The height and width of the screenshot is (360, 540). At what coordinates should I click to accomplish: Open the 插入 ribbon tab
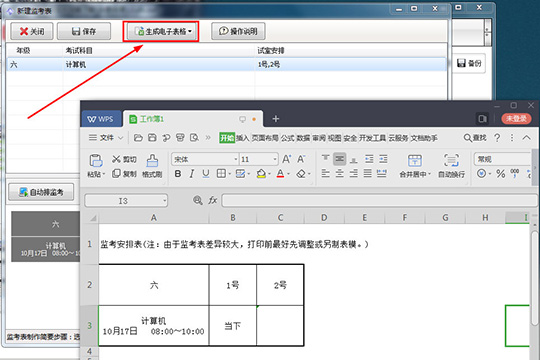click(x=242, y=138)
